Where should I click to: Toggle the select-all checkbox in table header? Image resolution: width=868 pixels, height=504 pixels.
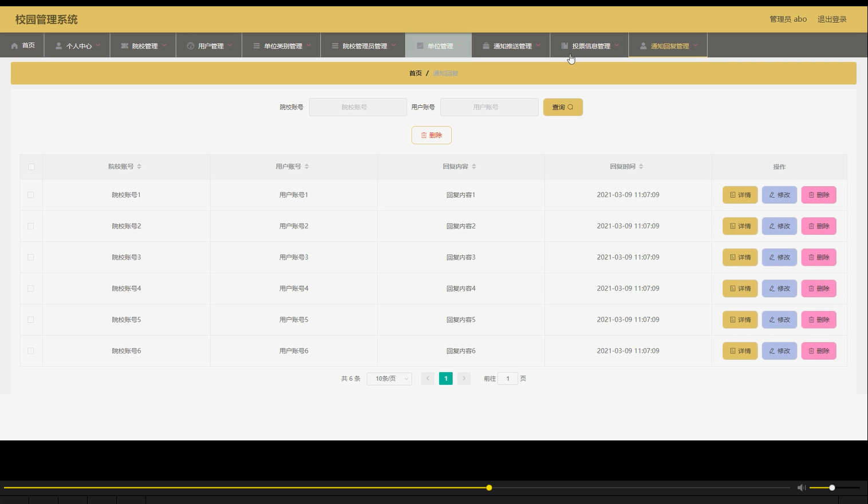coord(31,167)
